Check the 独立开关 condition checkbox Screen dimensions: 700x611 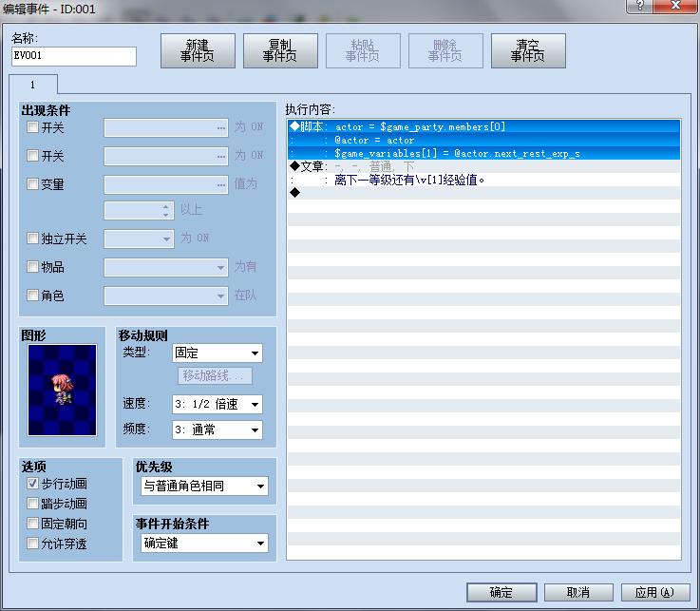pos(32,238)
